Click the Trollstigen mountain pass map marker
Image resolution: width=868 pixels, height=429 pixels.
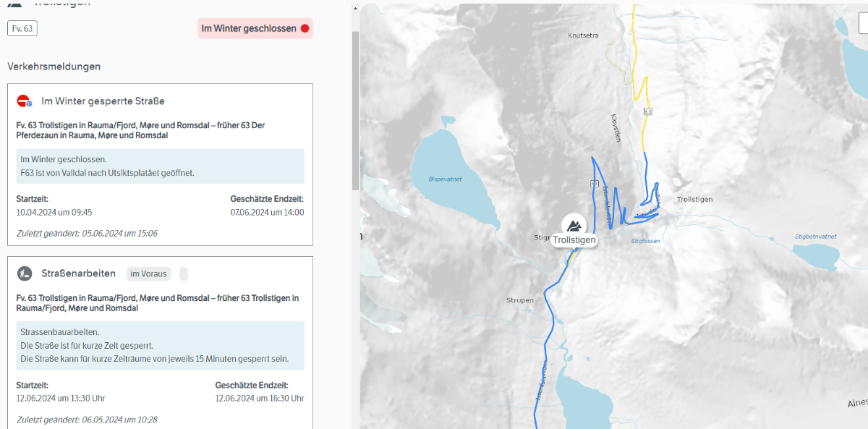574,224
